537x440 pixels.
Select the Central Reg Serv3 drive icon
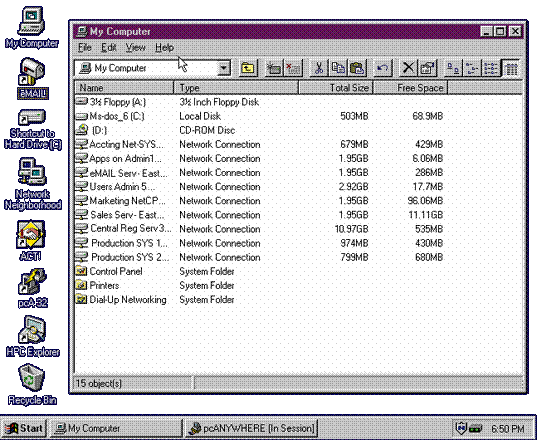pyautogui.click(x=82, y=228)
